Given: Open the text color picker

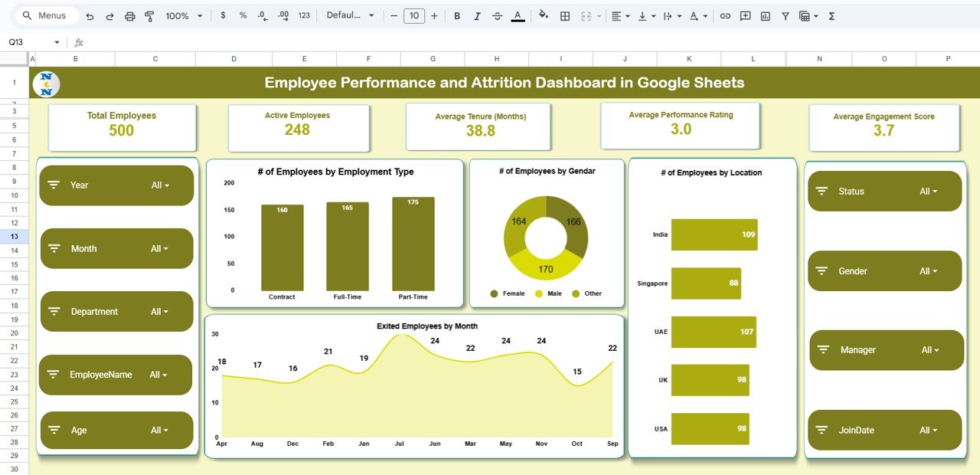Looking at the screenshot, I should pyautogui.click(x=516, y=15).
